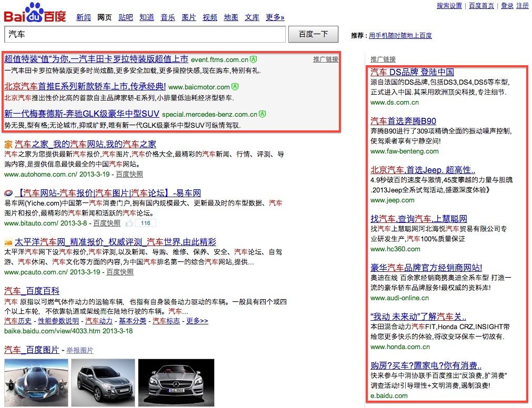The width and height of the screenshot is (532, 408).
Task: Click the thumbs-up icon next to 116
Action: (129, 223)
